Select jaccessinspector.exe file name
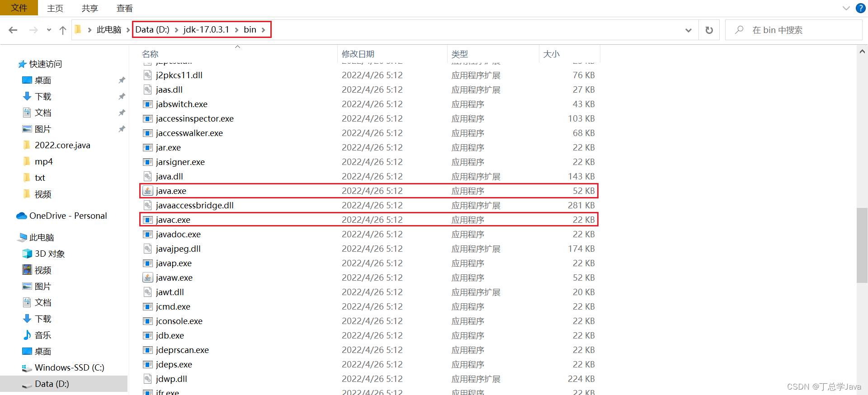This screenshot has width=868, height=395. coord(195,118)
